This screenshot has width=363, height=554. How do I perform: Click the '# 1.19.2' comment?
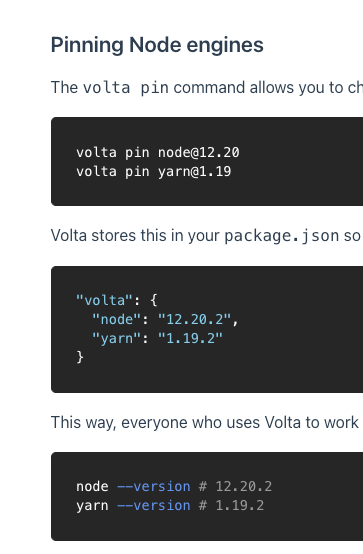click(231, 506)
